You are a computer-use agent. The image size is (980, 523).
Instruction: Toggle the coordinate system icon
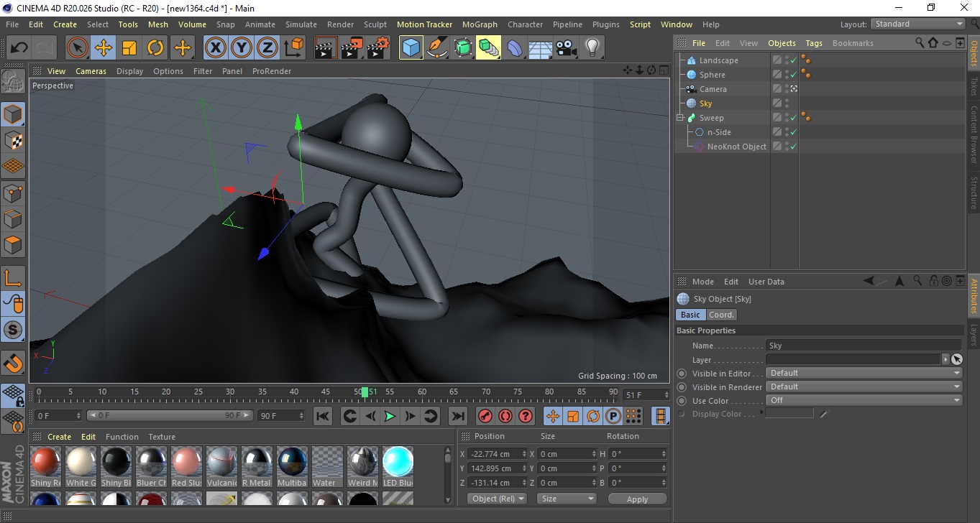[x=293, y=48]
